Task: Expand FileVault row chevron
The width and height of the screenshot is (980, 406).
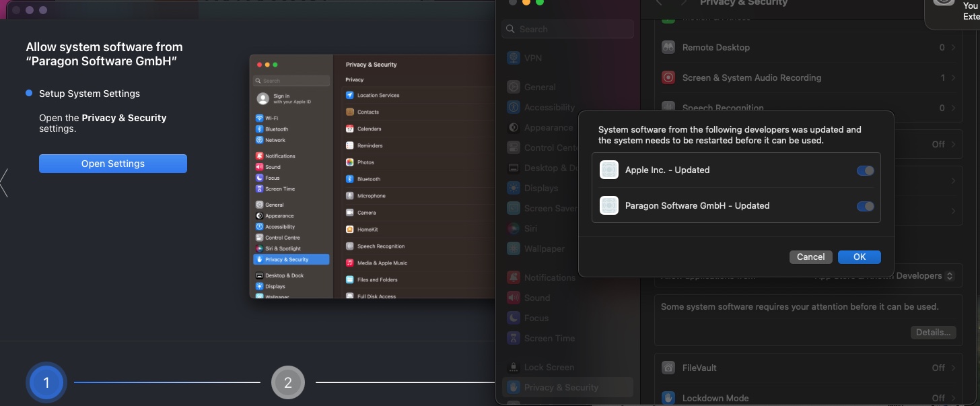Action: click(952, 368)
